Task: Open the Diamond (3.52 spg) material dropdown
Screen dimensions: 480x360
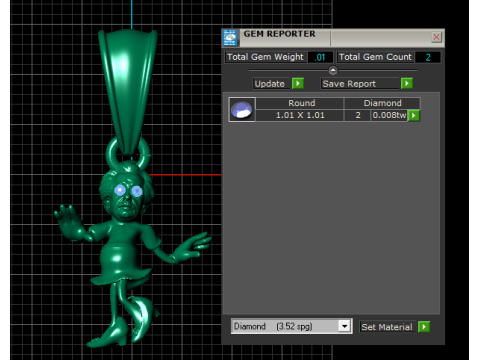Action: pyautogui.click(x=345, y=326)
